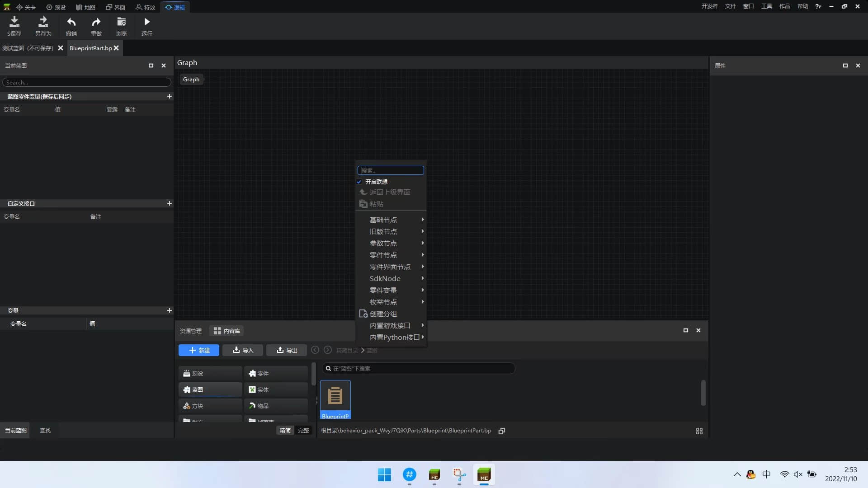Select the BlueprintPart file thumbnail
The width and height of the screenshot is (868, 488).
tap(335, 399)
